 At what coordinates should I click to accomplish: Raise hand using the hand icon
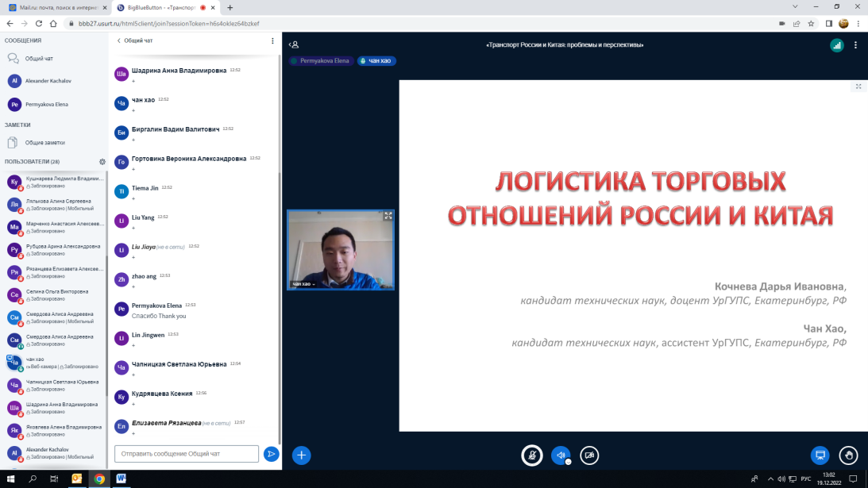coord(848,455)
